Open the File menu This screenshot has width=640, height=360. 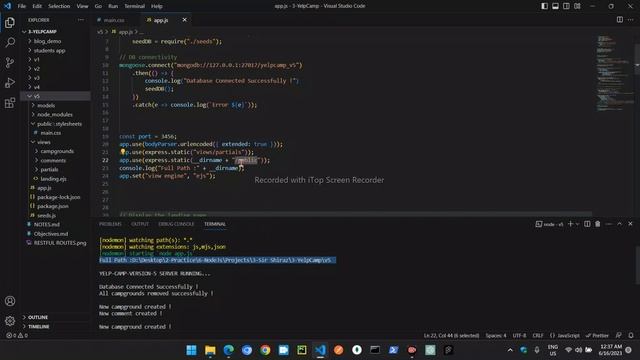[x=22, y=6]
